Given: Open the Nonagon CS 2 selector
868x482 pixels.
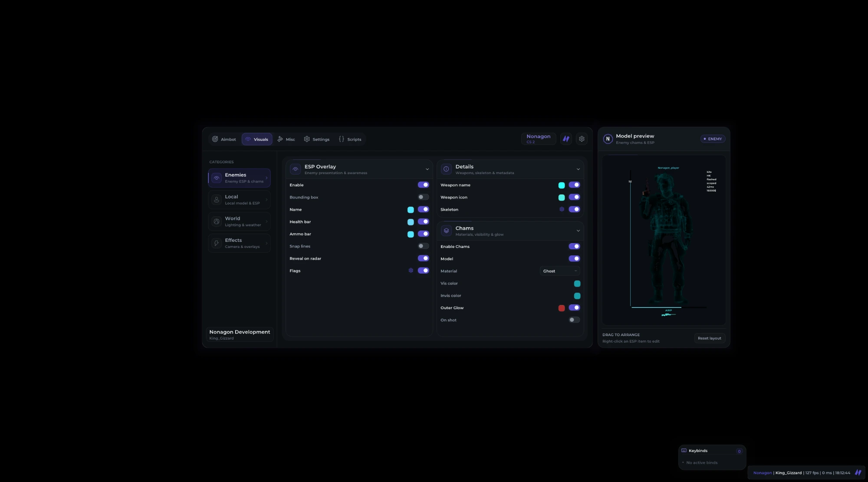Looking at the screenshot, I should [x=539, y=139].
